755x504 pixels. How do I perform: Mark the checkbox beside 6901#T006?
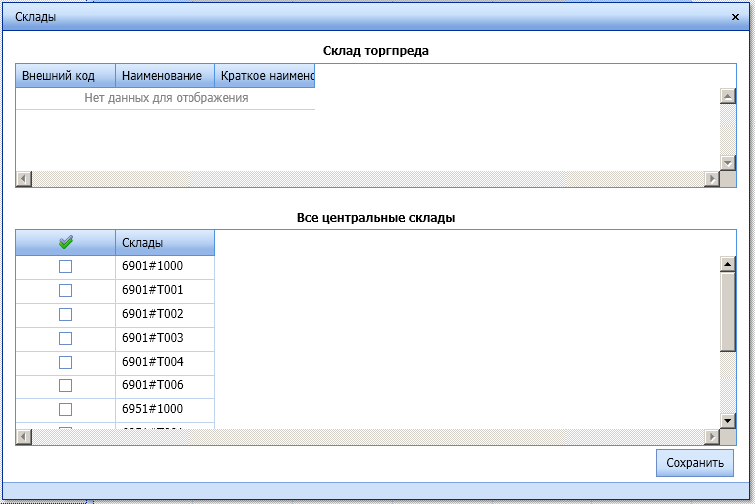click(66, 386)
